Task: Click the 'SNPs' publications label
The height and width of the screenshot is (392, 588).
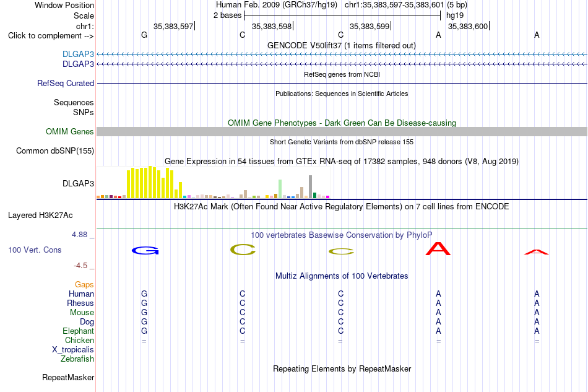Action: 84,112
